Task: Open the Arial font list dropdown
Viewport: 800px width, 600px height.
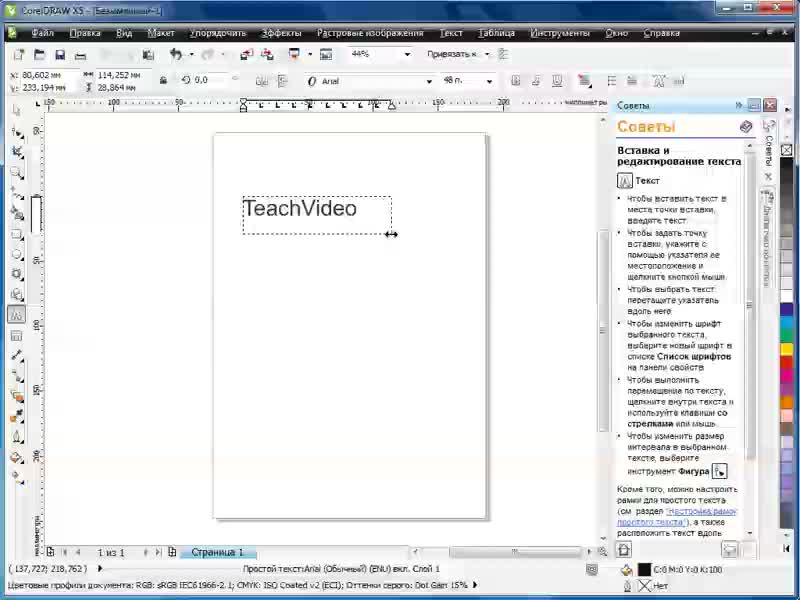Action: tap(429, 81)
